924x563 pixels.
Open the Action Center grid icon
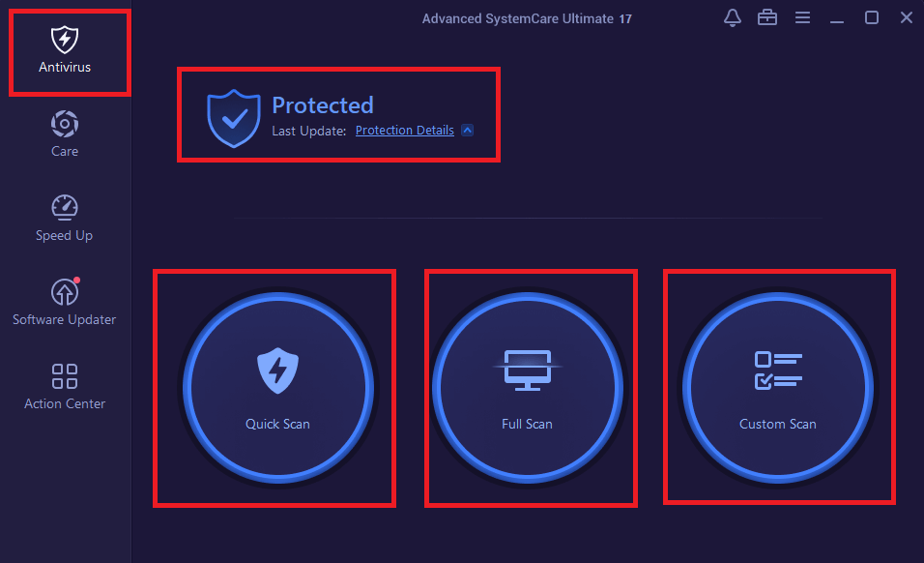coord(65,376)
